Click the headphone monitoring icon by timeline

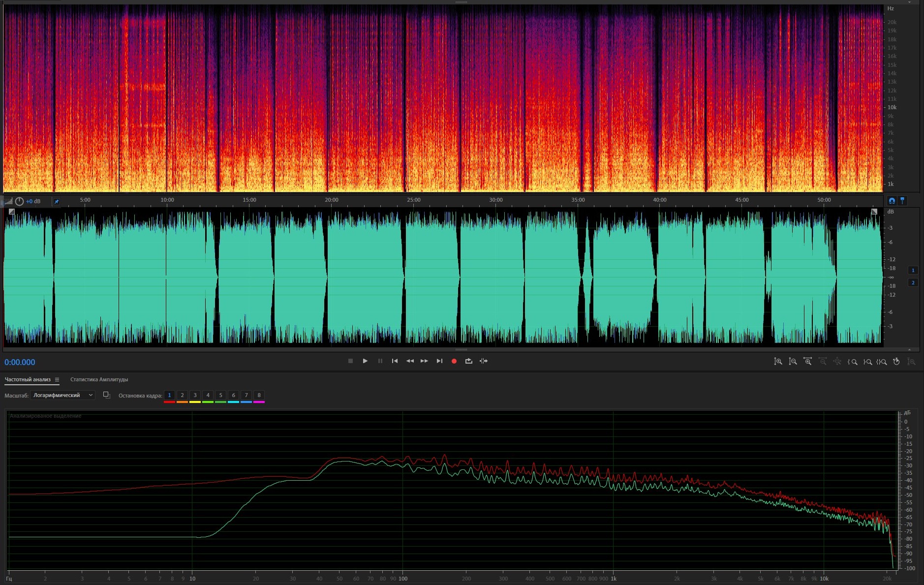pyautogui.click(x=892, y=201)
